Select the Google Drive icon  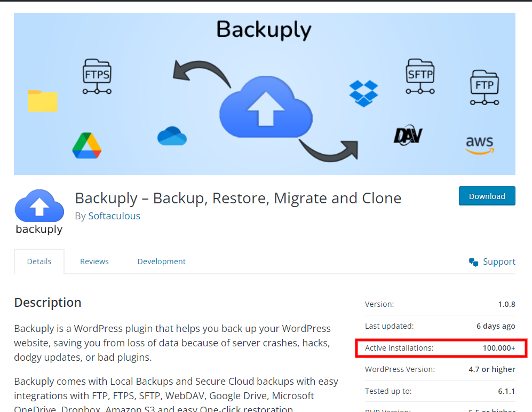87,145
